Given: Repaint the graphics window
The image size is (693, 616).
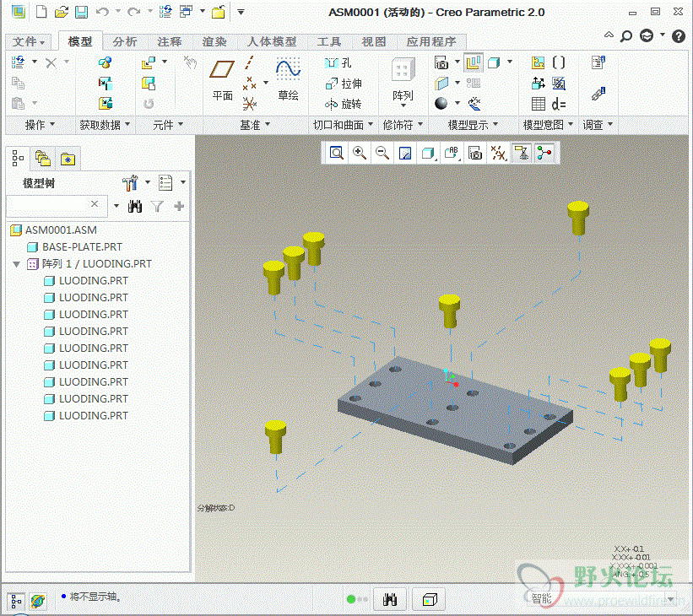Looking at the screenshot, I should [405, 153].
